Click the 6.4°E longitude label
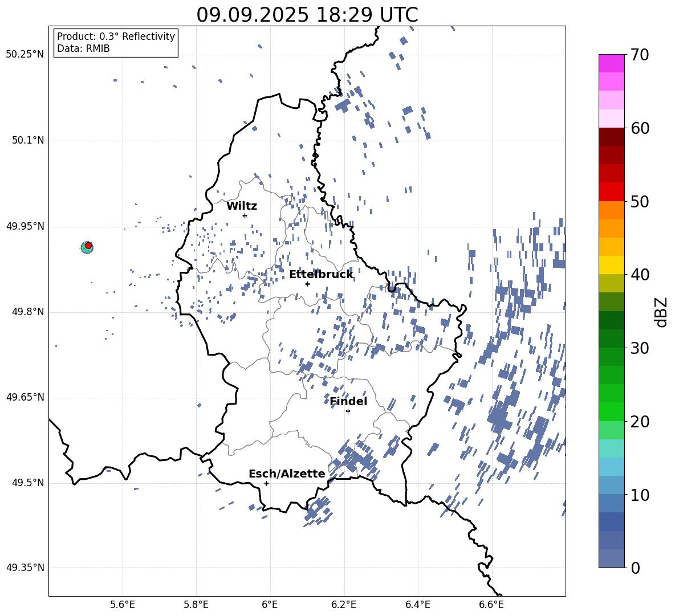Screen dimensions: 675x616 [x=417, y=605]
